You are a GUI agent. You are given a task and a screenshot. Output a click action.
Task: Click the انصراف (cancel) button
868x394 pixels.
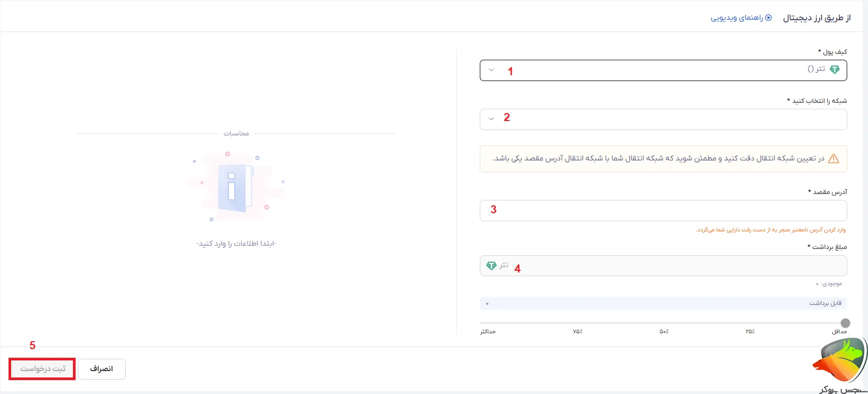[102, 369]
